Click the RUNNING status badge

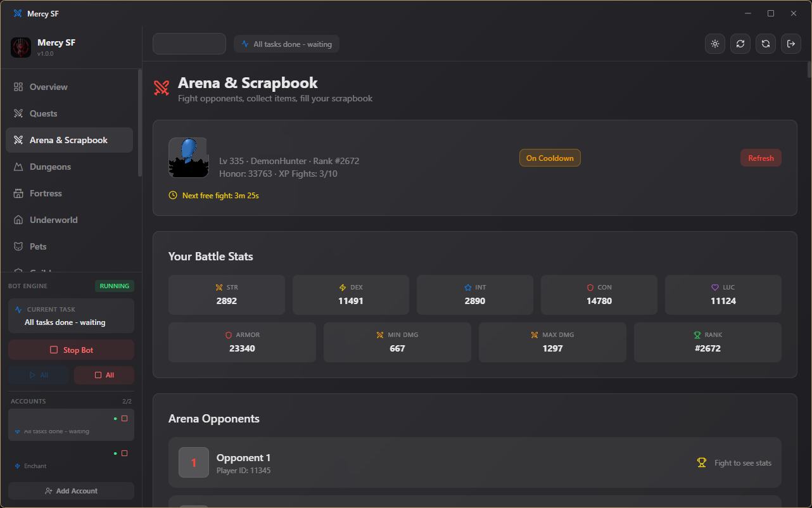coord(115,286)
